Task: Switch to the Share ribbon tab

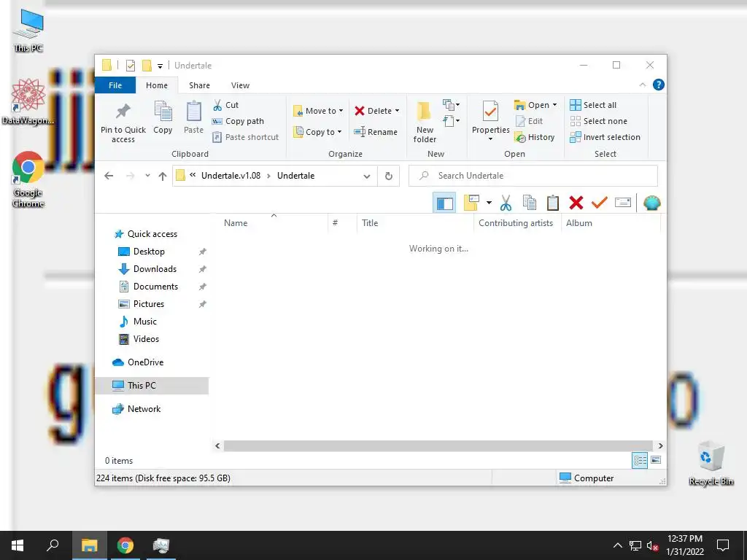Action: click(x=199, y=85)
